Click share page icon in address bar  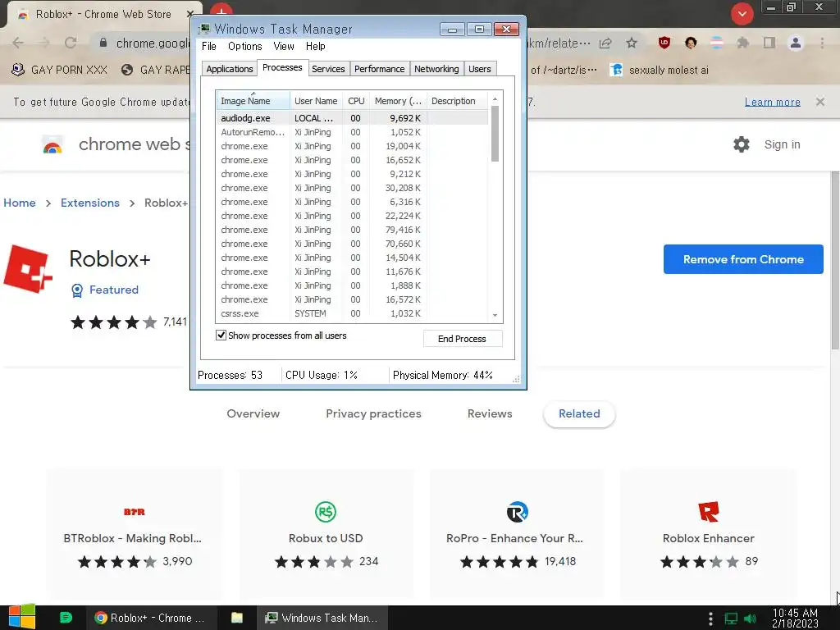[605, 43]
